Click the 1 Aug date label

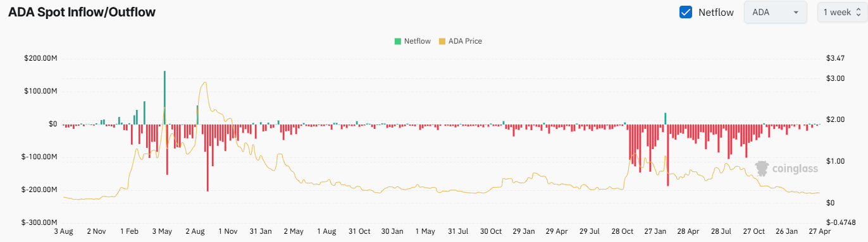(x=327, y=232)
